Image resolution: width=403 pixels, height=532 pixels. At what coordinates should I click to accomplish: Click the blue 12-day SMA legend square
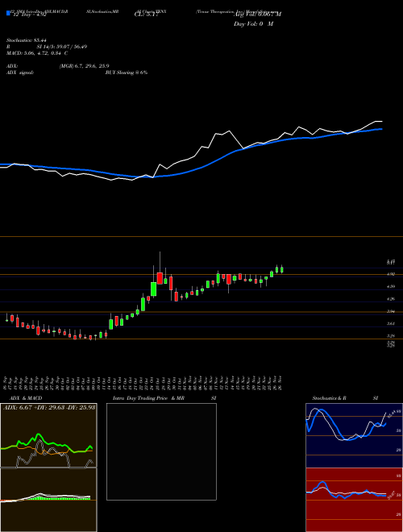(8, 13)
